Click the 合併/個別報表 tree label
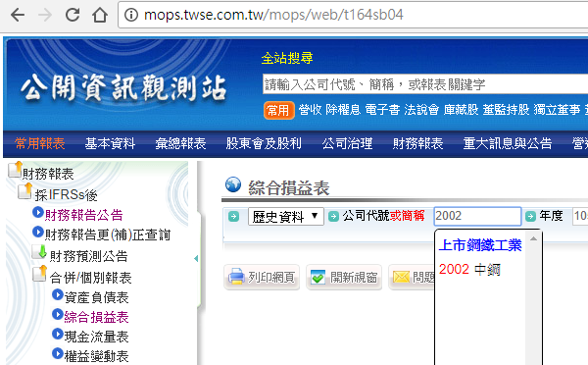Viewport: 588px width, 365px height. (x=91, y=278)
